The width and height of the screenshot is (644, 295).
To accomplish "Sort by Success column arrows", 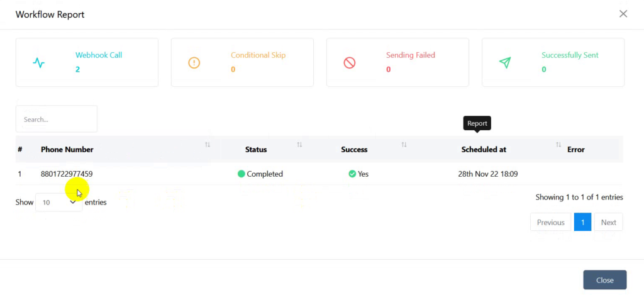I will (x=404, y=145).
